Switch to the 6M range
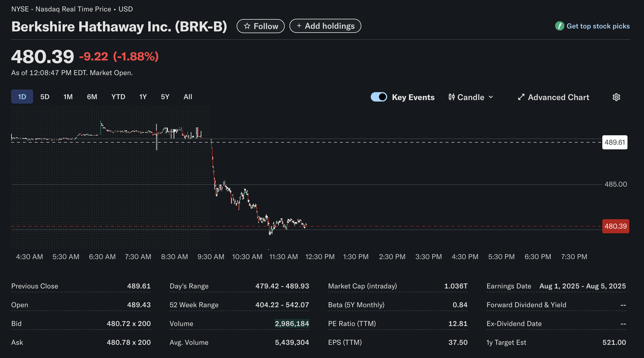Screen dimensions: 644x358 click(x=92, y=97)
